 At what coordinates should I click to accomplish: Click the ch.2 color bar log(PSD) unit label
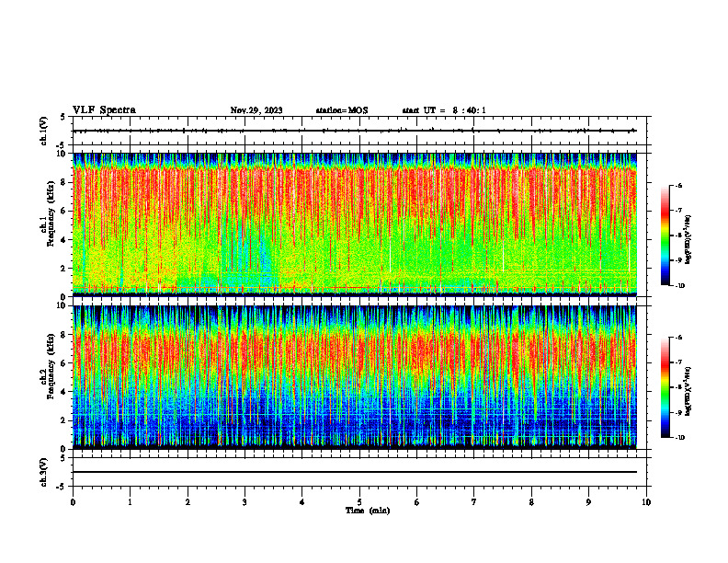pos(688,391)
